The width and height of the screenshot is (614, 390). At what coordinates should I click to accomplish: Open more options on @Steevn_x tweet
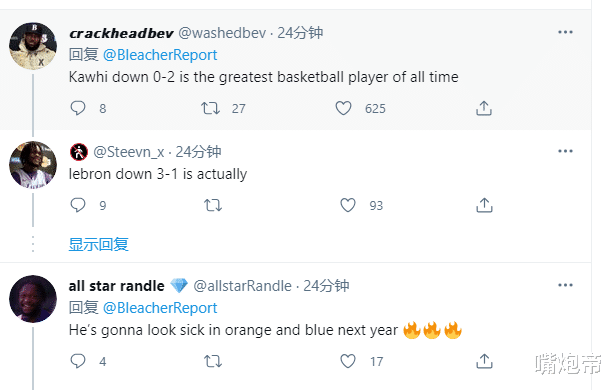tap(565, 151)
